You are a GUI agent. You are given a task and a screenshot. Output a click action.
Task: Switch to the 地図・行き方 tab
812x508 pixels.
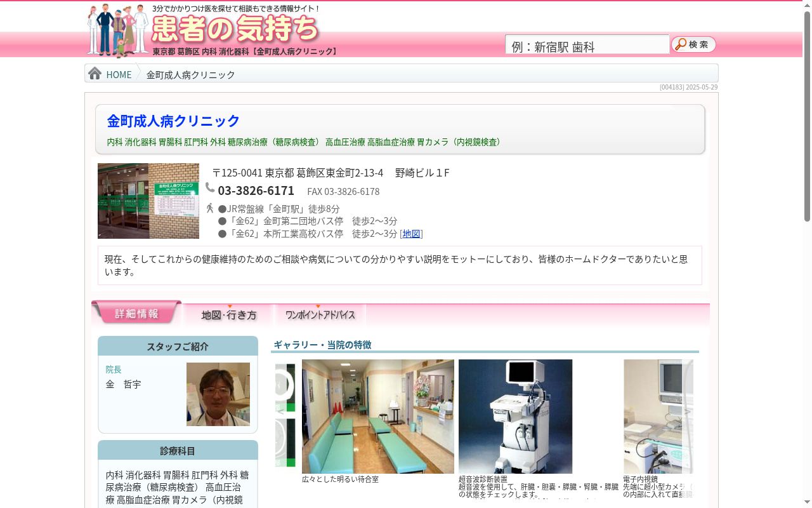click(x=229, y=315)
